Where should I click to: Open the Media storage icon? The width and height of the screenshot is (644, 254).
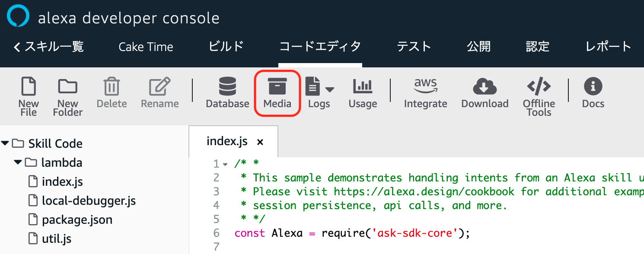pyautogui.click(x=277, y=87)
